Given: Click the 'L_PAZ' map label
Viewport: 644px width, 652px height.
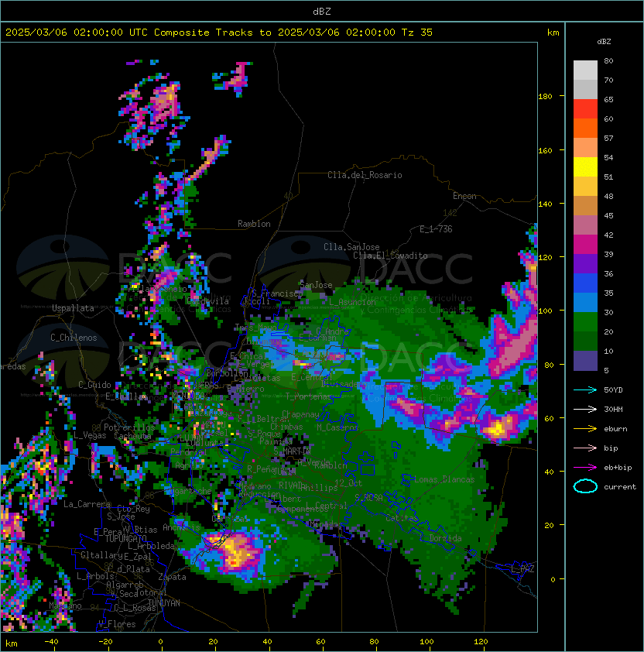Looking at the screenshot, I should point(522,569).
